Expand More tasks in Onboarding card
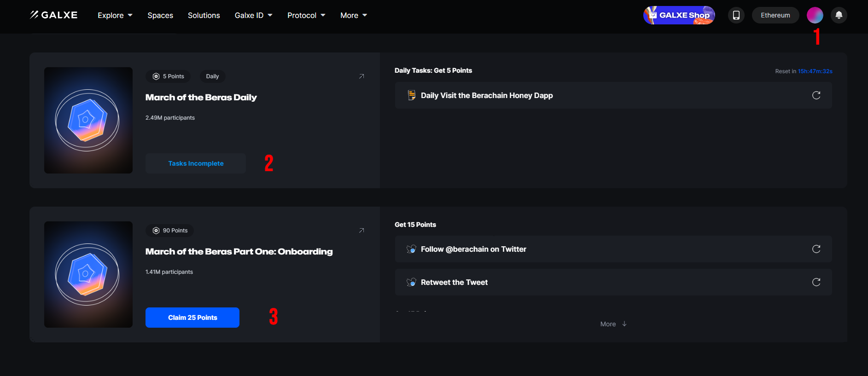Image resolution: width=868 pixels, height=376 pixels. [613, 324]
